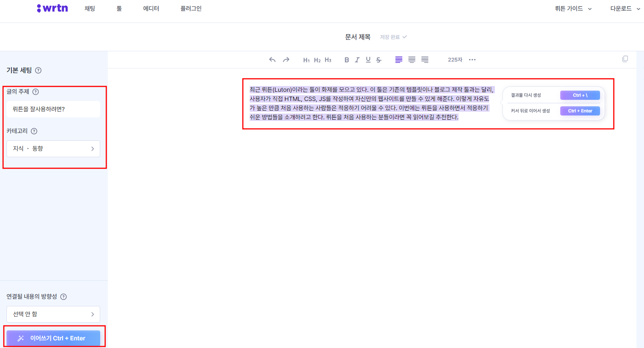Click the 이어쓰기 Ctrl + Enter button
This screenshot has width=644, height=348.
tap(53, 338)
